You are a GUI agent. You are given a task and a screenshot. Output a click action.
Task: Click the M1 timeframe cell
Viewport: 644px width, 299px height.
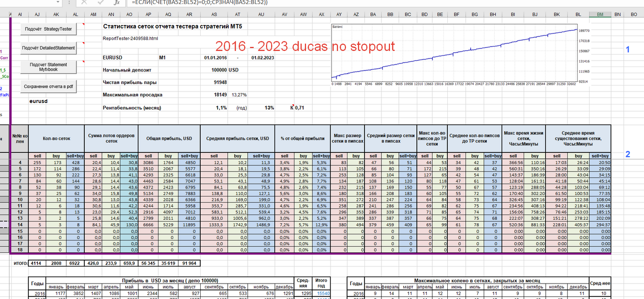(162, 57)
